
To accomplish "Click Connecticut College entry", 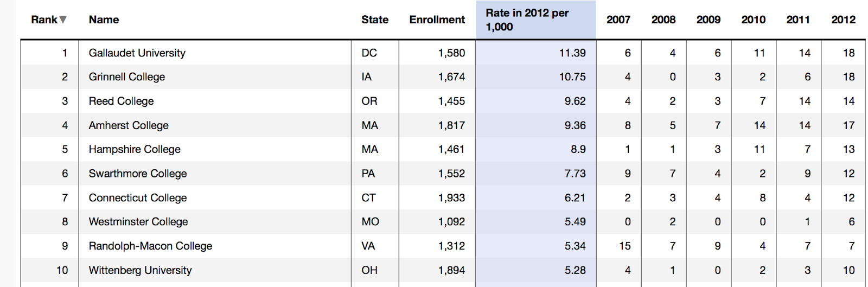I will pyautogui.click(x=138, y=197).
